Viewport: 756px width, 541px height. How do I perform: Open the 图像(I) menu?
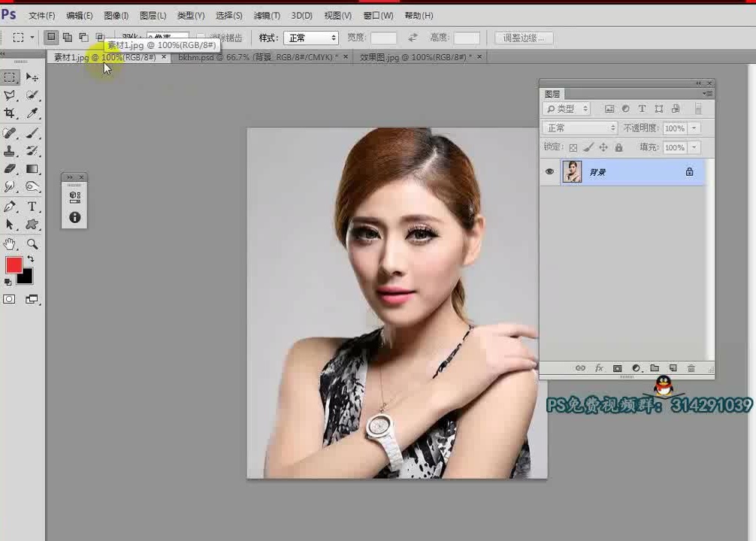[116, 16]
